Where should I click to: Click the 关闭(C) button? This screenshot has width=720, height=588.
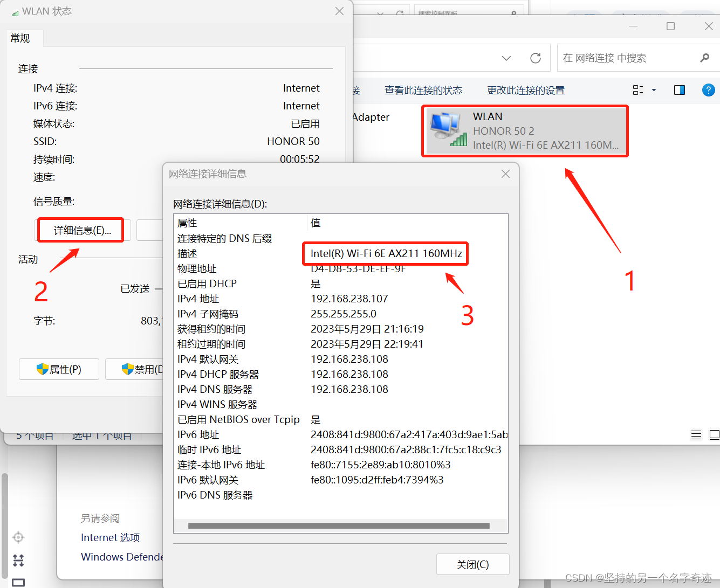pos(473,564)
